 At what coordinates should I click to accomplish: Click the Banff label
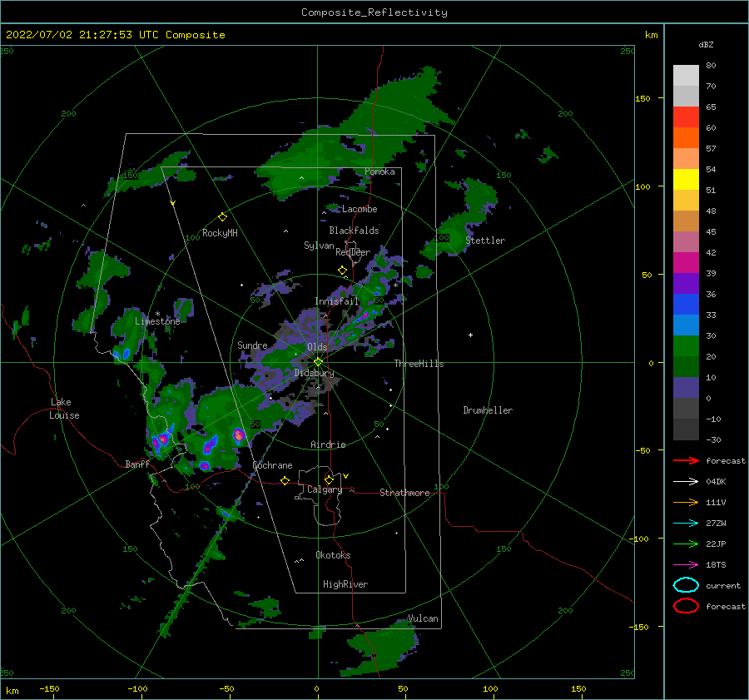point(137,464)
